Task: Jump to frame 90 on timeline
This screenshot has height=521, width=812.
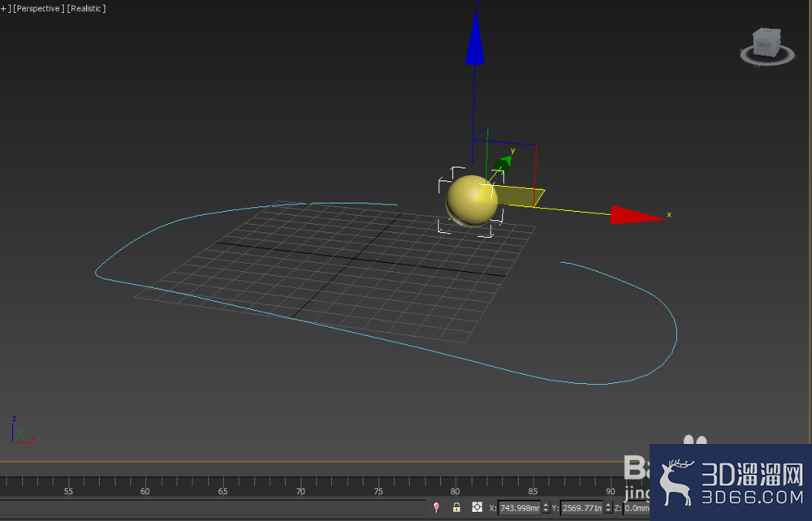Action: 611,491
